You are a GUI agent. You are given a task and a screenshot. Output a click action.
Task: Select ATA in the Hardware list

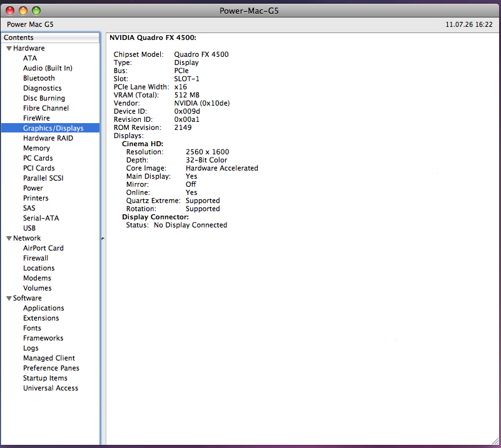point(30,58)
